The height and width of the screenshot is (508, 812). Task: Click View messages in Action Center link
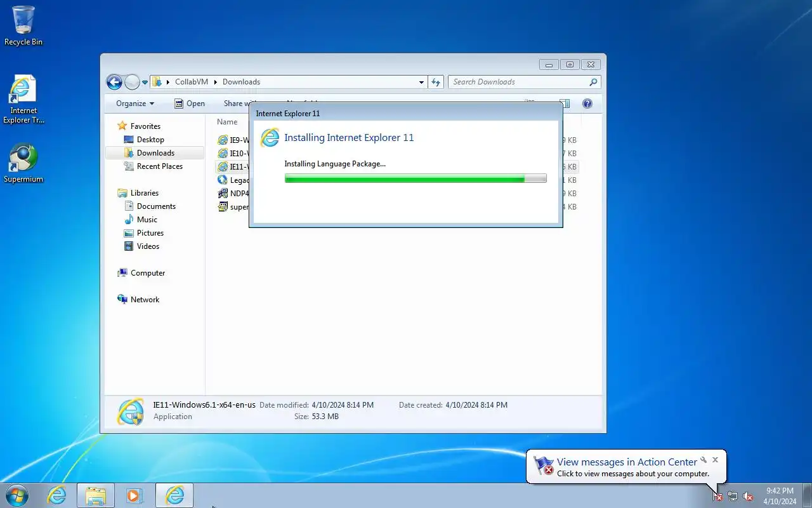[x=627, y=462]
